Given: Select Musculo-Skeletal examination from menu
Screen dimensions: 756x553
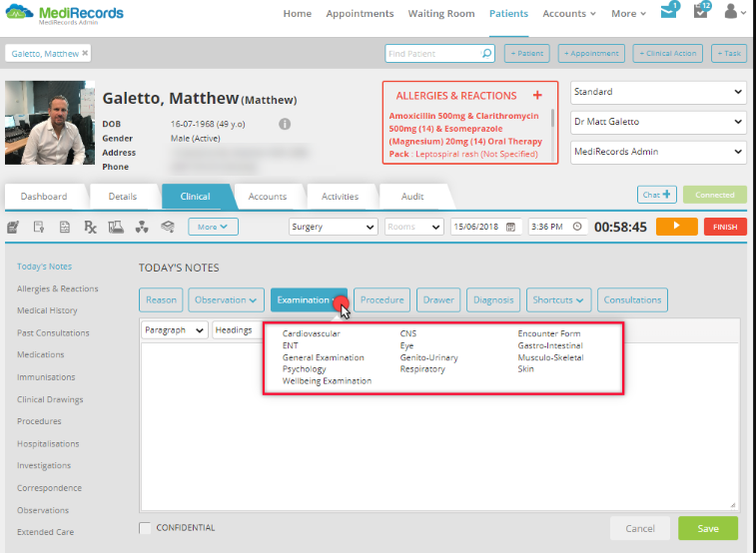Looking at the screenshot, I should [x=550, y=357].
